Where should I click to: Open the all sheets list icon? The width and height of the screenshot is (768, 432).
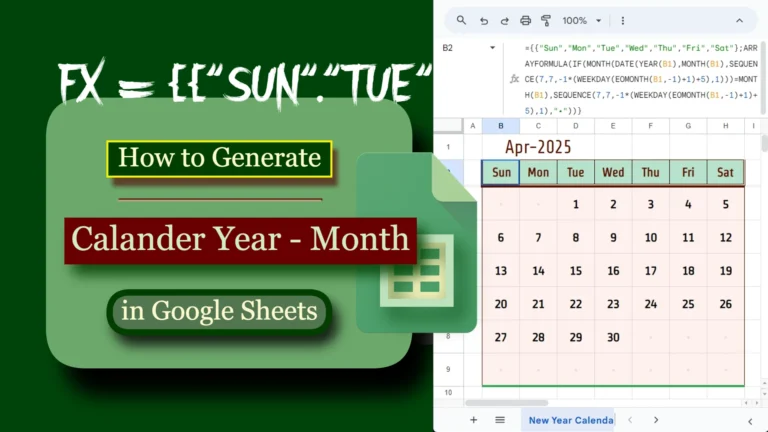[500, 420]
